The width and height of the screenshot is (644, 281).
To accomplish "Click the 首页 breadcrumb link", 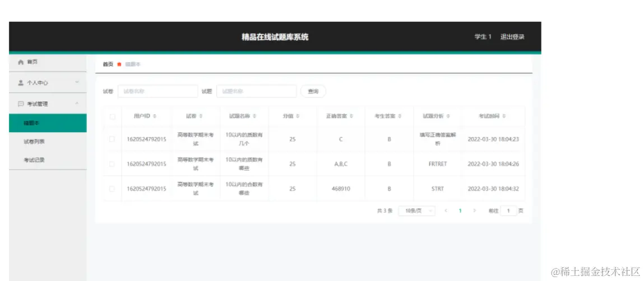I will pyautogui.click(x=108, y=64).
